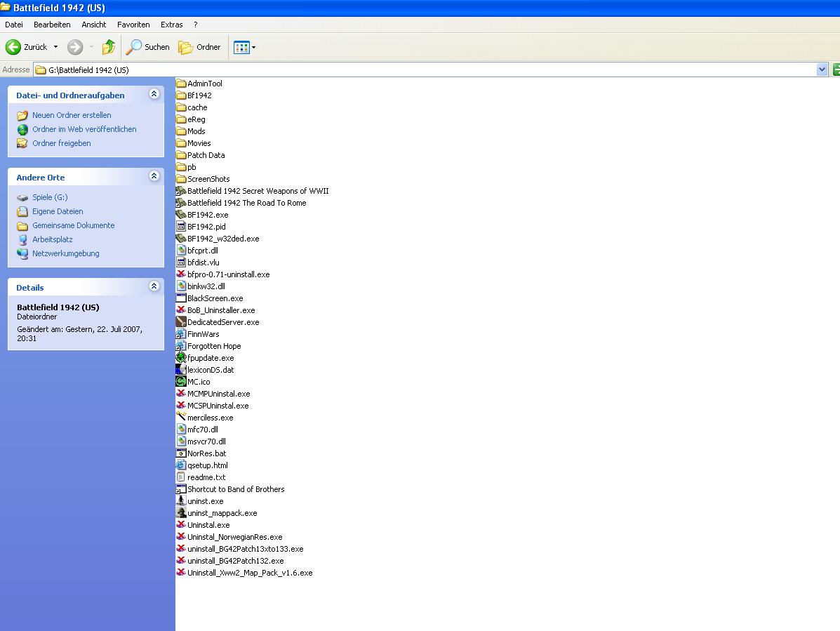
Task: Select FinnWars shortcut icon
Action: click(181, 334)
